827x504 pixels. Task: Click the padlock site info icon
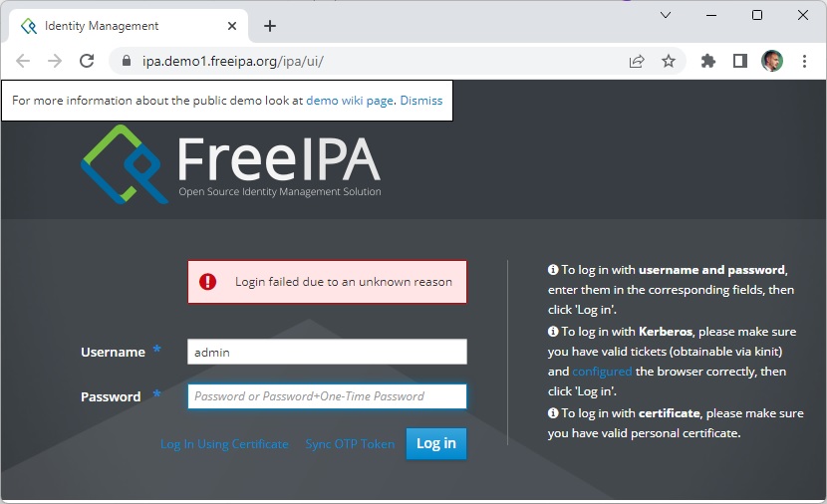point(127,61)
